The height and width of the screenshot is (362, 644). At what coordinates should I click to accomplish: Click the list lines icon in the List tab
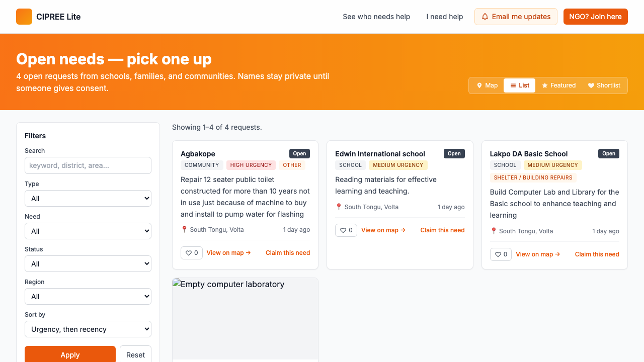[x=513, y=85]
